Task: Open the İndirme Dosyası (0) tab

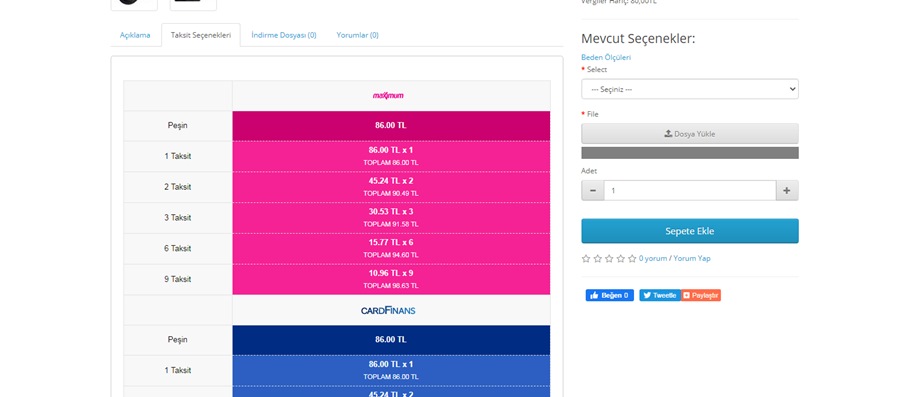Action: (284, 35)
